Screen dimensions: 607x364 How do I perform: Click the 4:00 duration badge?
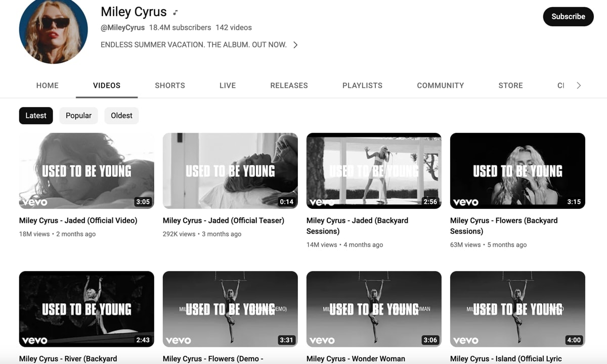tap(574, 340)
